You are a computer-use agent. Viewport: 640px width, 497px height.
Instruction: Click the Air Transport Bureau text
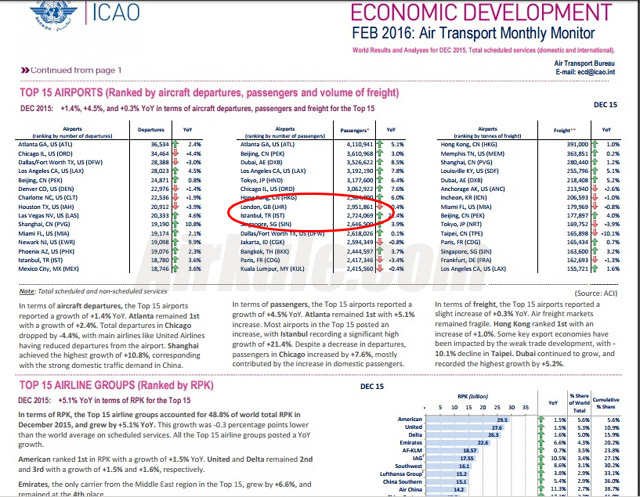(x=584, y=63)
